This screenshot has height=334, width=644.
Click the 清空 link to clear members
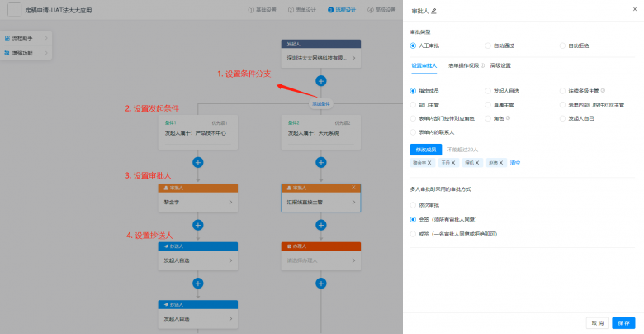(x=515, y=163)
